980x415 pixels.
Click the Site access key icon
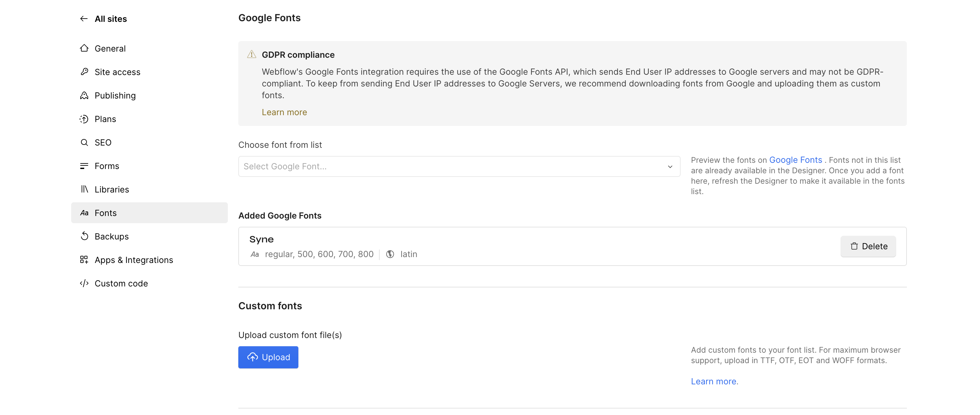pyautogui.click(x=84, y=72)
